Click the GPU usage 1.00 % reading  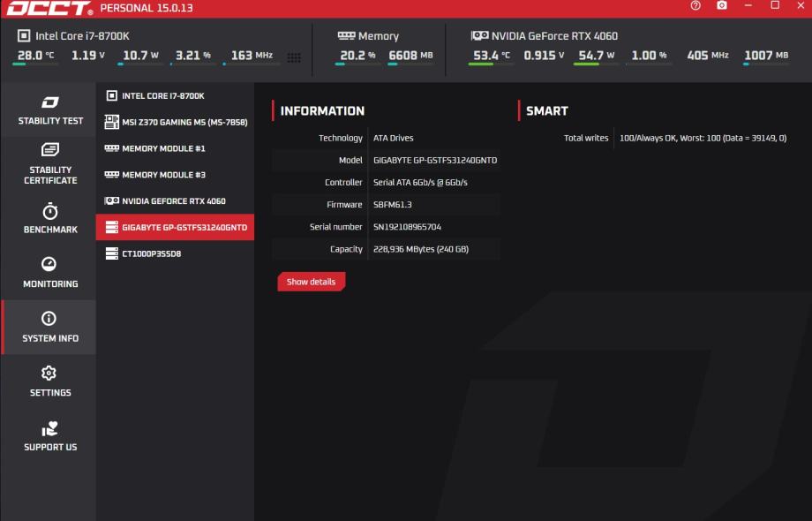click(649, 56)
